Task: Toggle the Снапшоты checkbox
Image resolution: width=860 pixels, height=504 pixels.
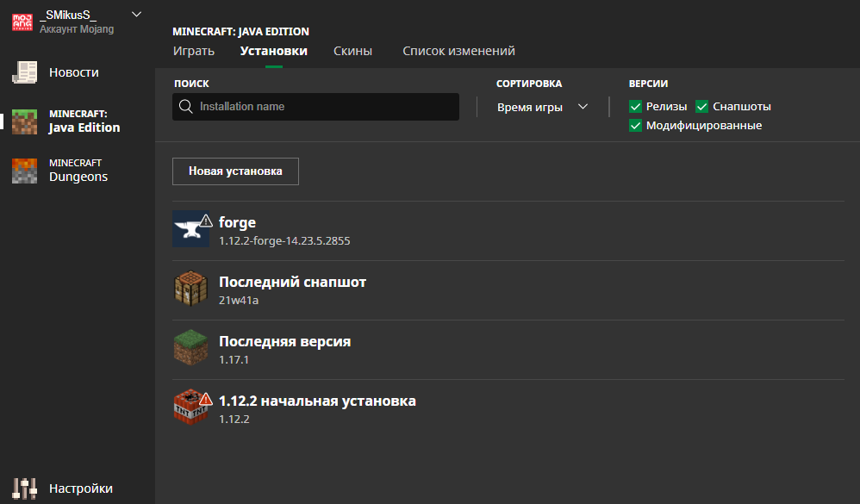Action: click(702, 106)
